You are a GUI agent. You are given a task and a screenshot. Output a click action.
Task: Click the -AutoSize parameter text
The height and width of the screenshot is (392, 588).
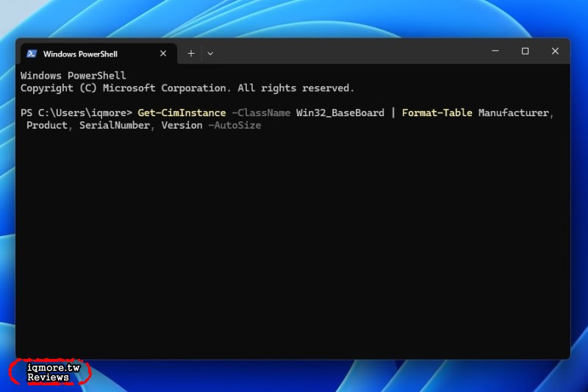[234, 125]
